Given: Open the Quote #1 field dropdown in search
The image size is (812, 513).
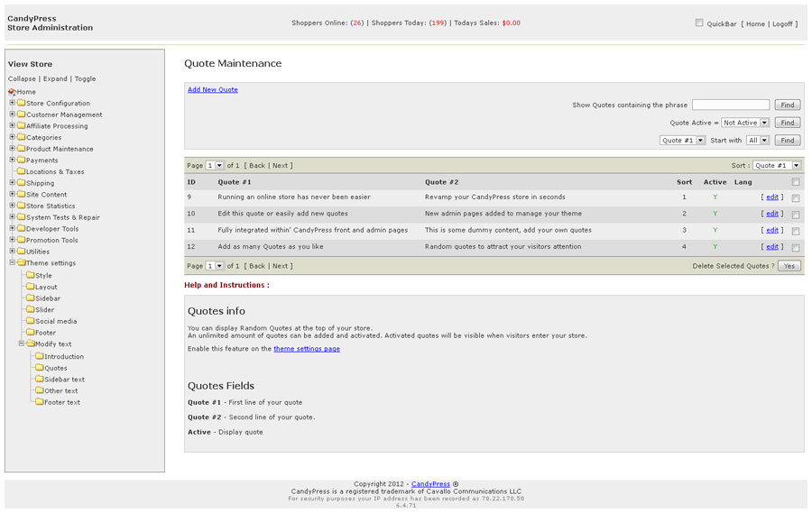Looking at the screenshot, I should tap(683, 141).
